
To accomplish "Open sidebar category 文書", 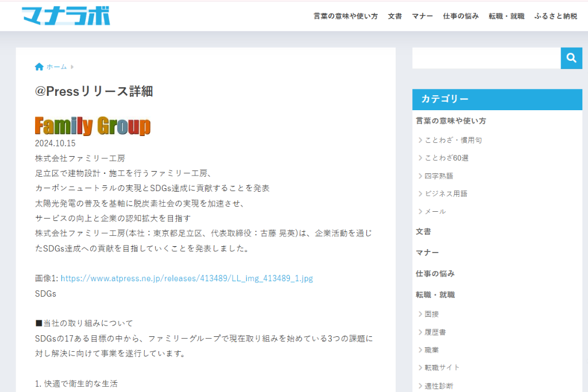I will tap(423, 232).
